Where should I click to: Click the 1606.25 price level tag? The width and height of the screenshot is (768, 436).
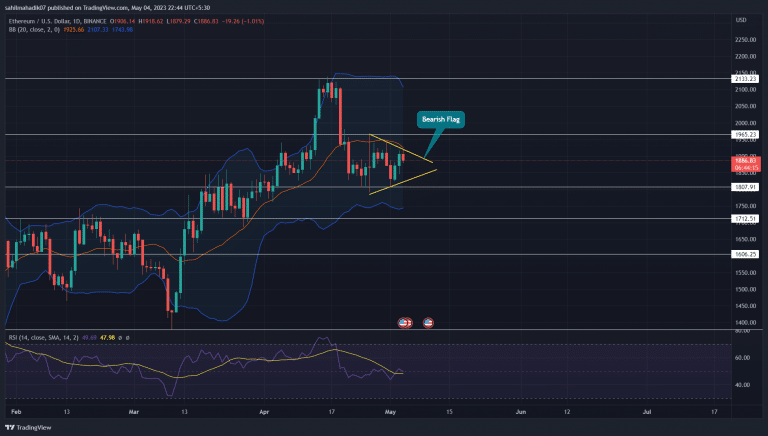(x=747, y=254)
